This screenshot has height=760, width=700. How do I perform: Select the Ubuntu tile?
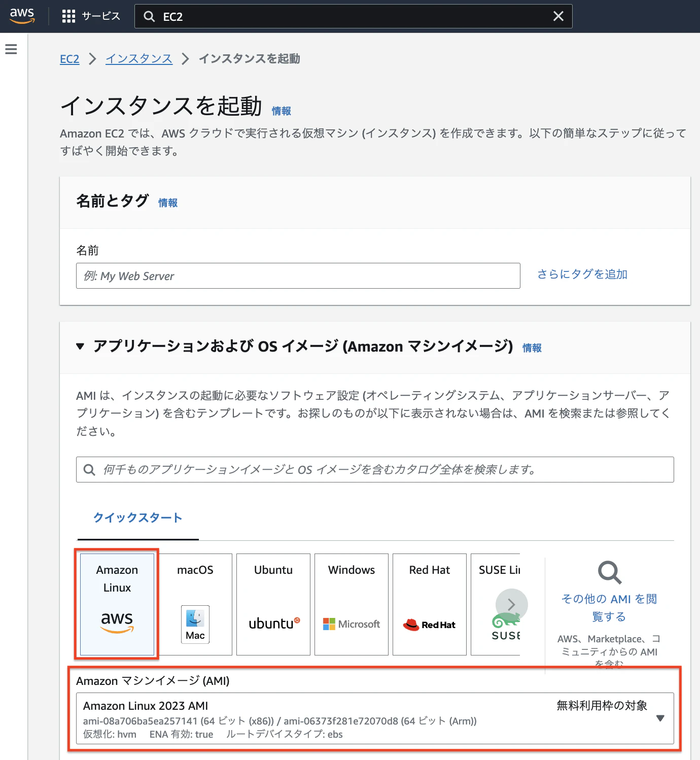(273, 604)
